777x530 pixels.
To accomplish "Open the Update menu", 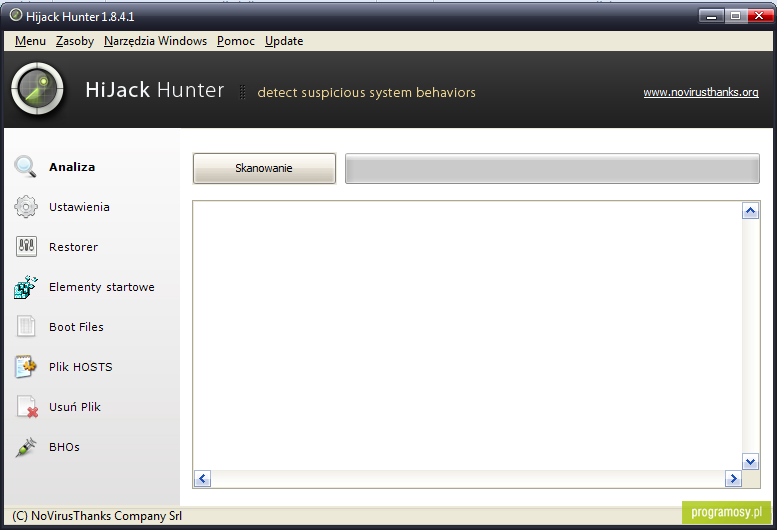I will point(284,41).
